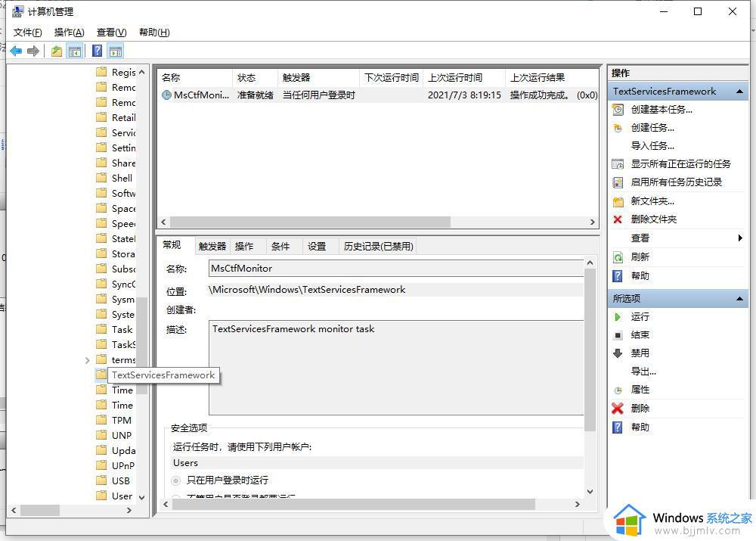Switch to the 历史记录(已禁用) tab

pos(379,247)
